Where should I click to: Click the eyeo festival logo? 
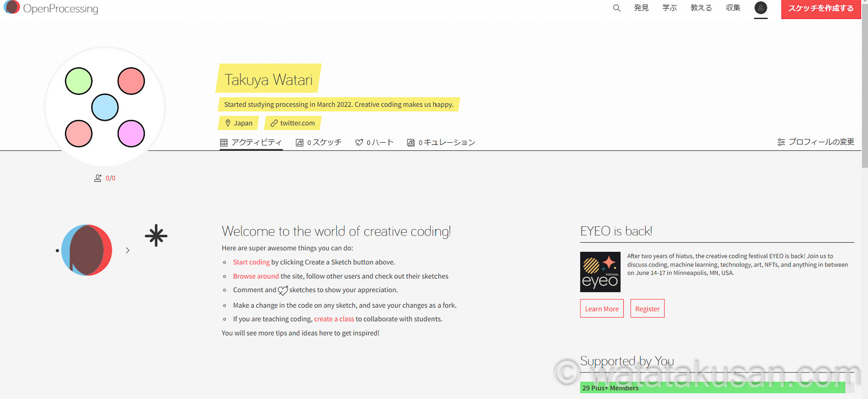(600, 272)
